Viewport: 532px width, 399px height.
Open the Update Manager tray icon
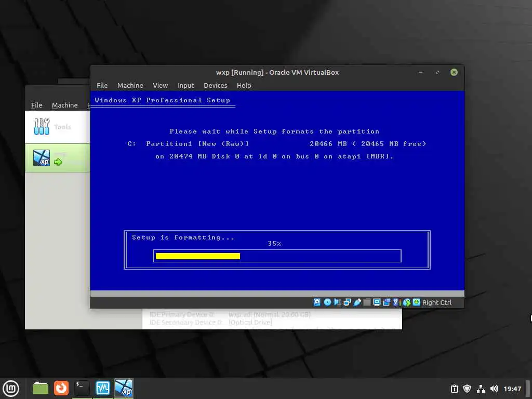click(x=454, y=389)
